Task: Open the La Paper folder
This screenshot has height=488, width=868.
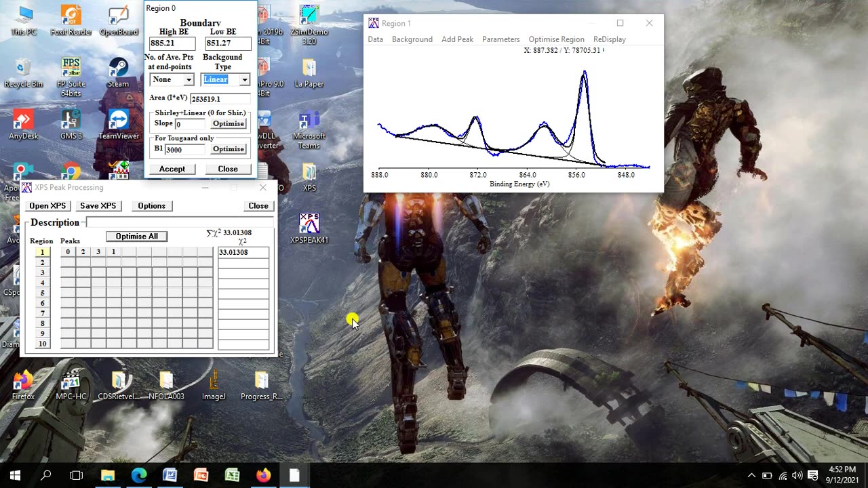Action: (309, 73)
